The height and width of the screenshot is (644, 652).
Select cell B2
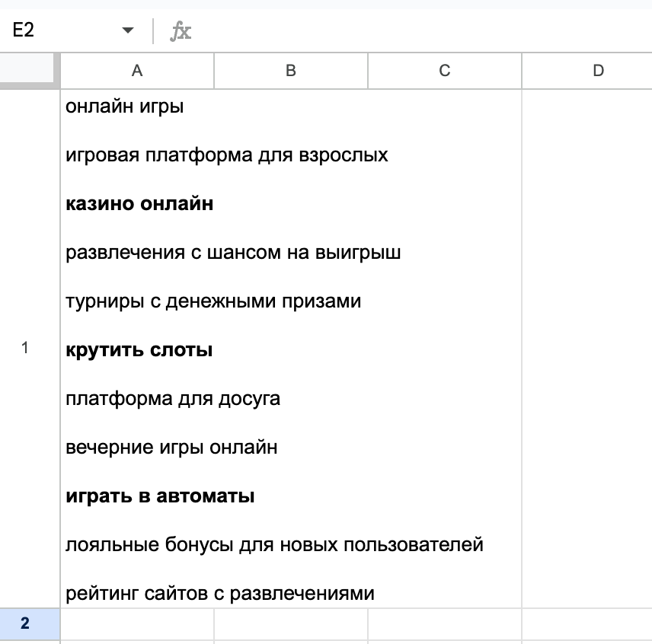point(291,624)
